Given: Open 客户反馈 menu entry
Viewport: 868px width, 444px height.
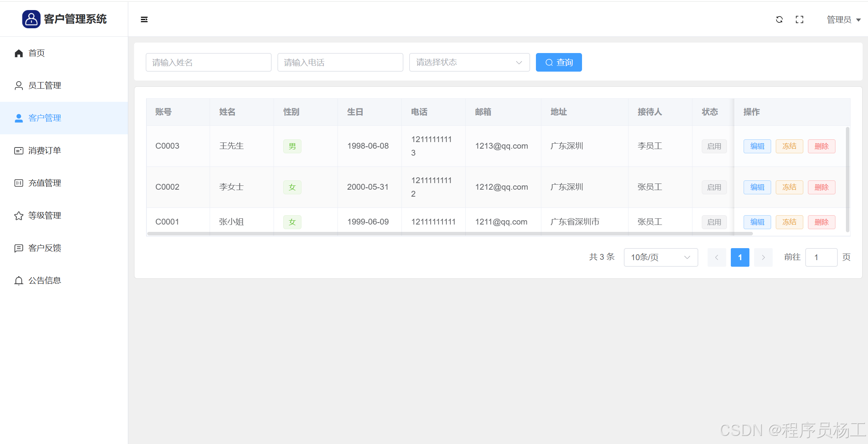Looking at the screenshot, I should 45,248.
